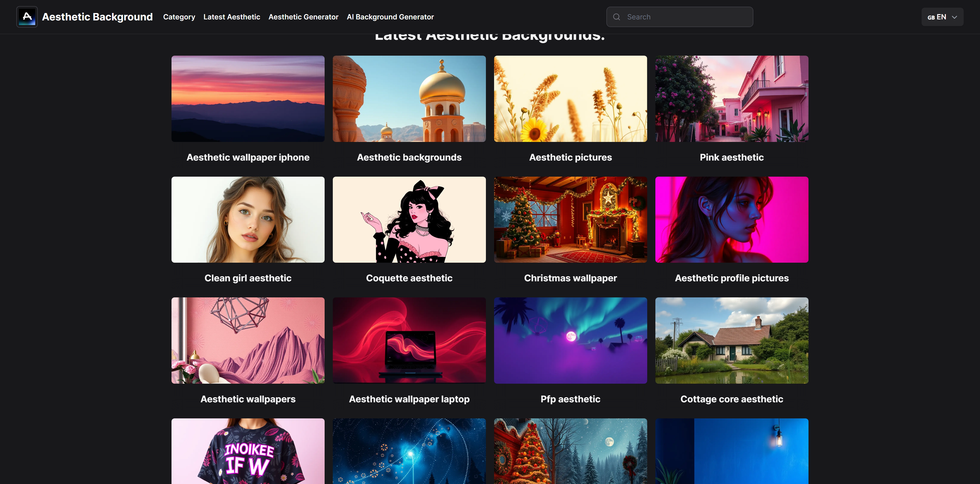This screenshot has width=980, height=484.
Task: Open the Category menu
Action: [x=179, y=17]
